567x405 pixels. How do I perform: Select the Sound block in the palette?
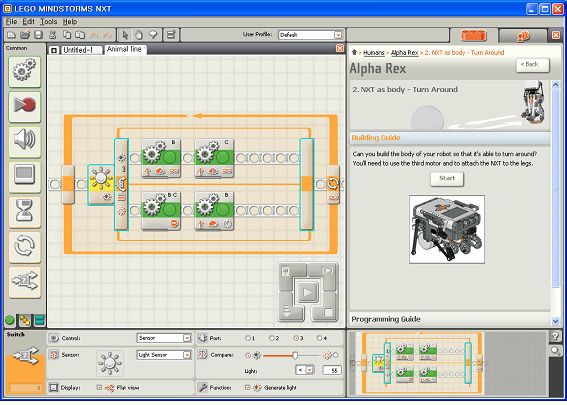[x=25, y=141]
